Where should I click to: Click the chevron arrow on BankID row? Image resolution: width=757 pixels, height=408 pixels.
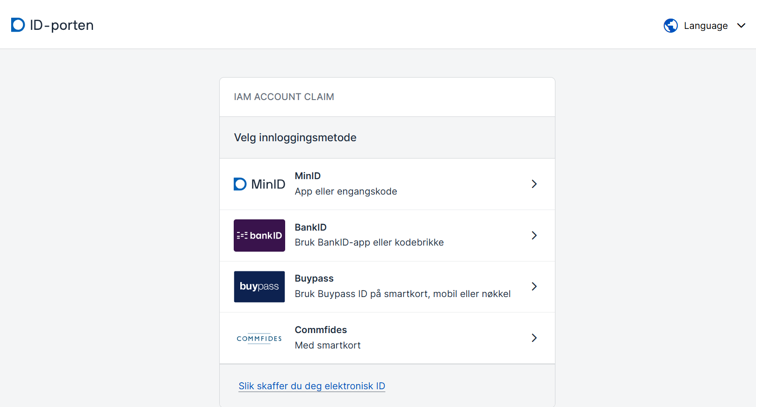(x=534, y=235)
